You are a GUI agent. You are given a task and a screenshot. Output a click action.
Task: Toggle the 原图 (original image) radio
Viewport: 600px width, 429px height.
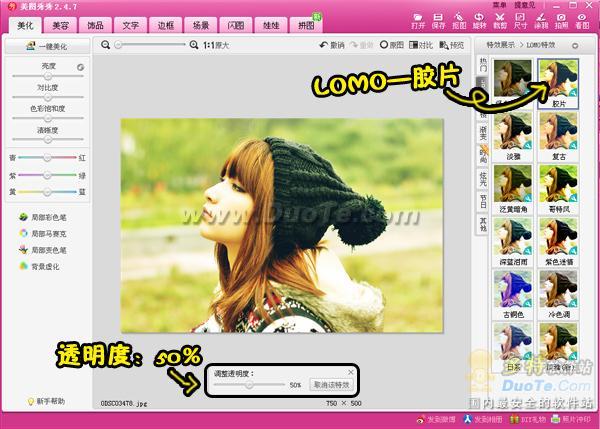pyautogui.click(x=391, y=45)
